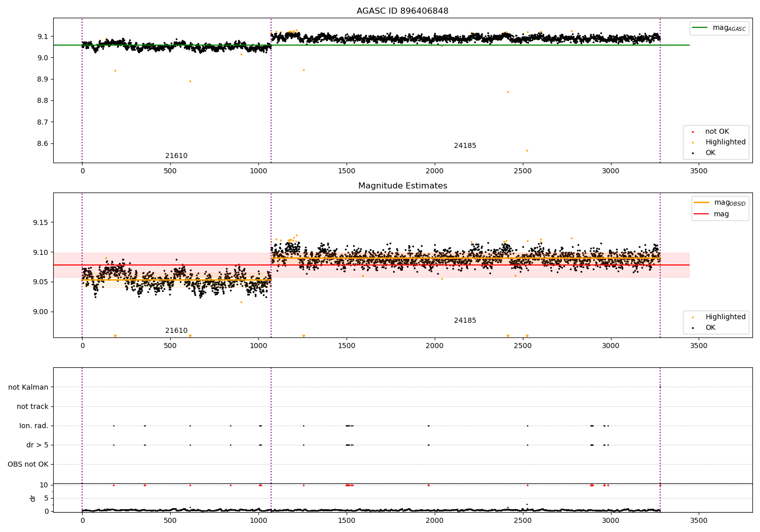Image resolution: width=760 pixels, height=532 pixels.
Task: Select the mag AGASC legend label
Action: tap(729, 28)
